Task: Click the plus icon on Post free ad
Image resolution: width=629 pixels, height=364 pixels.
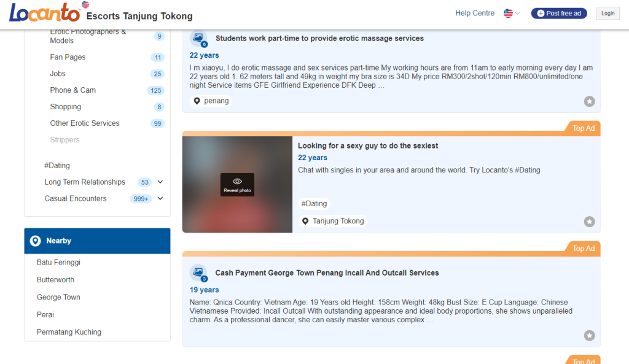Action: (x=541, y=14)
